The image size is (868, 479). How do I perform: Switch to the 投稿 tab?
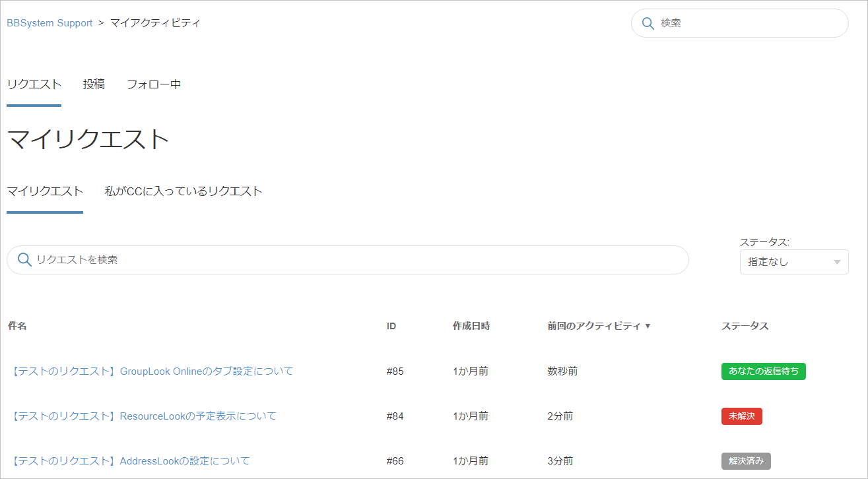[94, 84]
